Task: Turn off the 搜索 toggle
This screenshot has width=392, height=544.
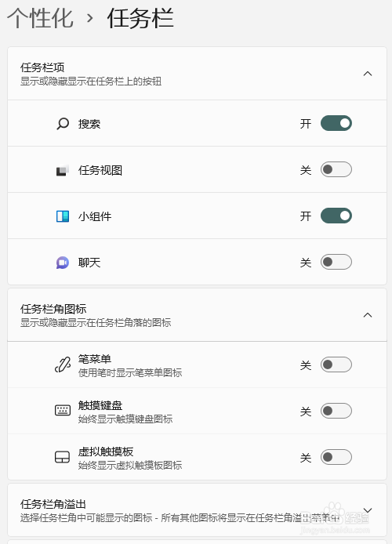Action: (x=336, y=124)
